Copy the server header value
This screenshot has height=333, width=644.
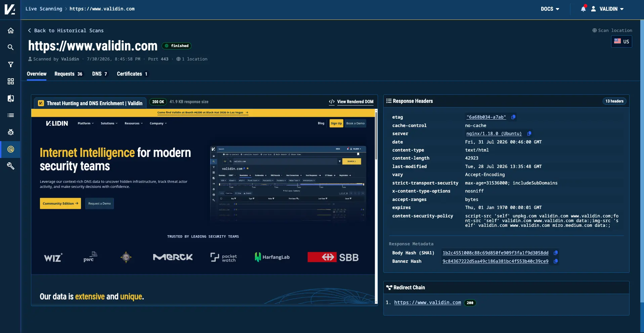(529, 133)
